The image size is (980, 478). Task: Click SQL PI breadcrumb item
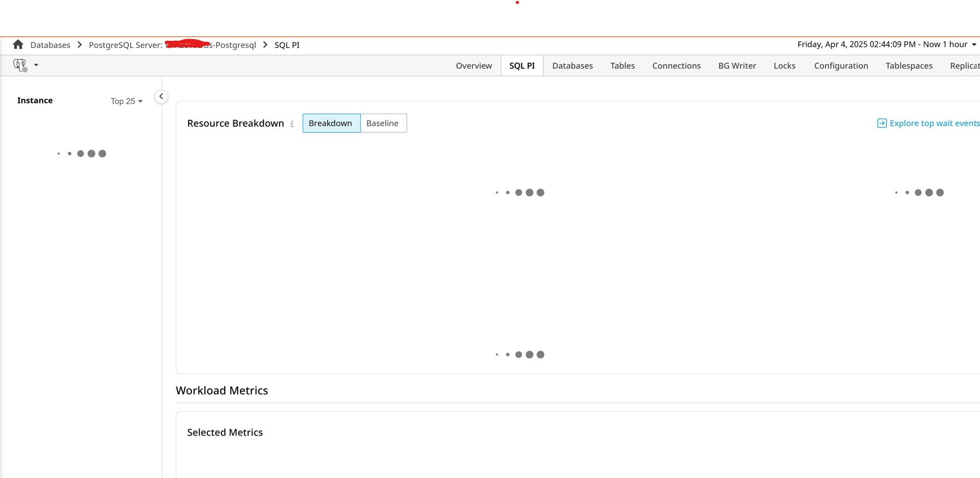(287, 45)
